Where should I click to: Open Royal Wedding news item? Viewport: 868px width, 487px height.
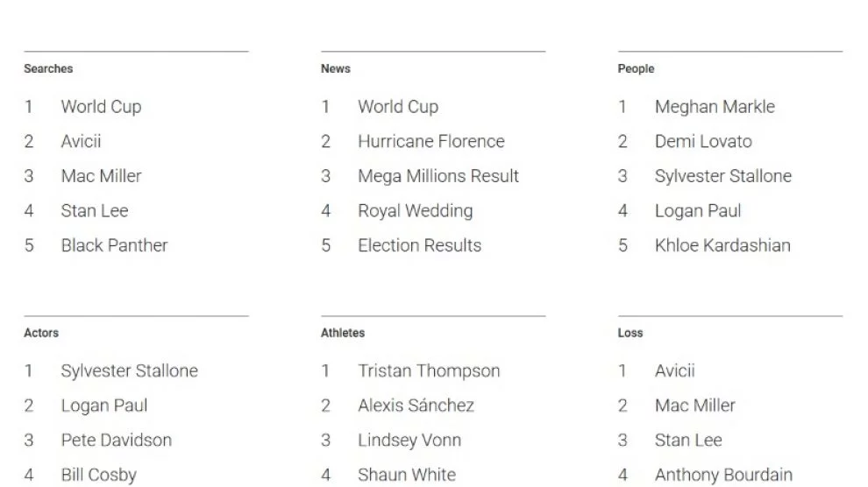pyautogui.click(x=416, y=211)
